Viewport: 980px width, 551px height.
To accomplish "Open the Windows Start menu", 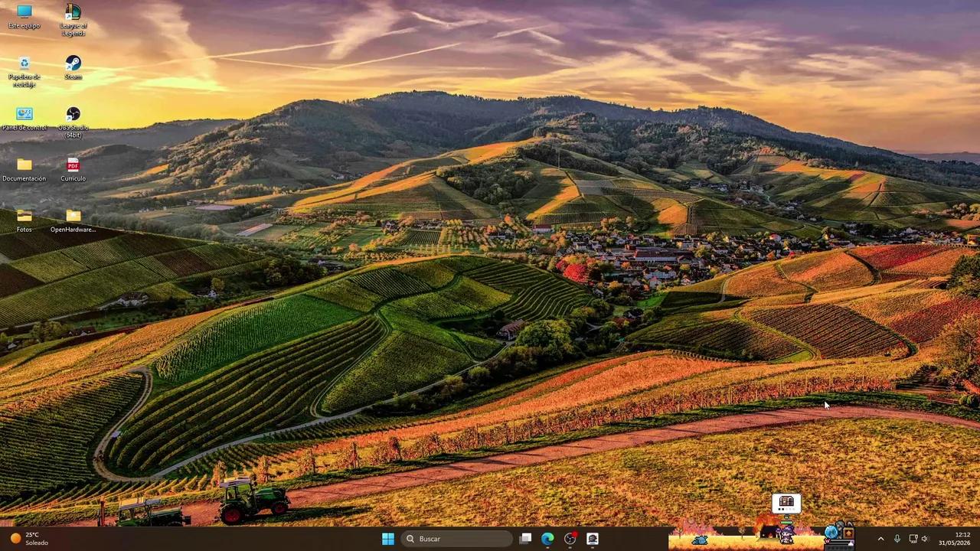I will (388, 539).
